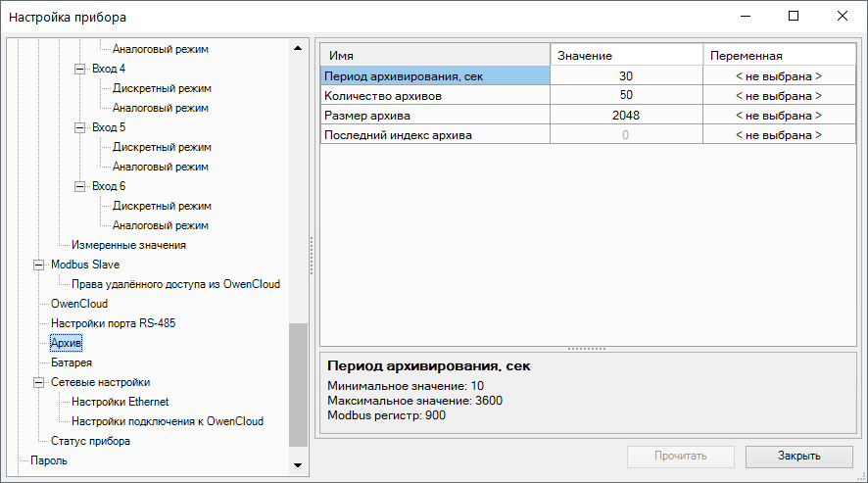
Task: Select Статус прибора tree item
Action: tap(90, 441)
